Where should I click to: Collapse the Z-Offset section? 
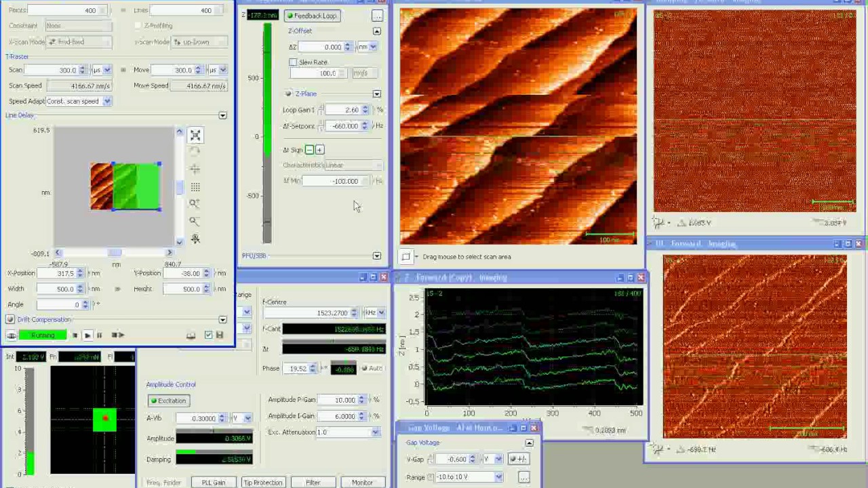click(377, 31)
